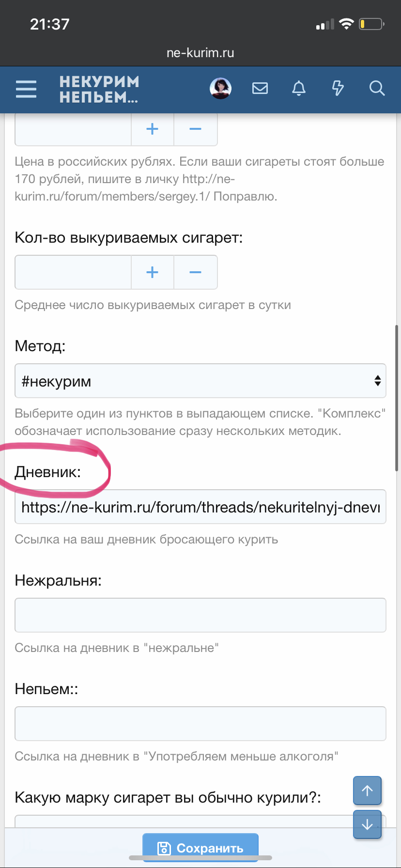This screenshot has width=401, height=868.
Task: Open user profile avatar menu
Action: (220, 88)
